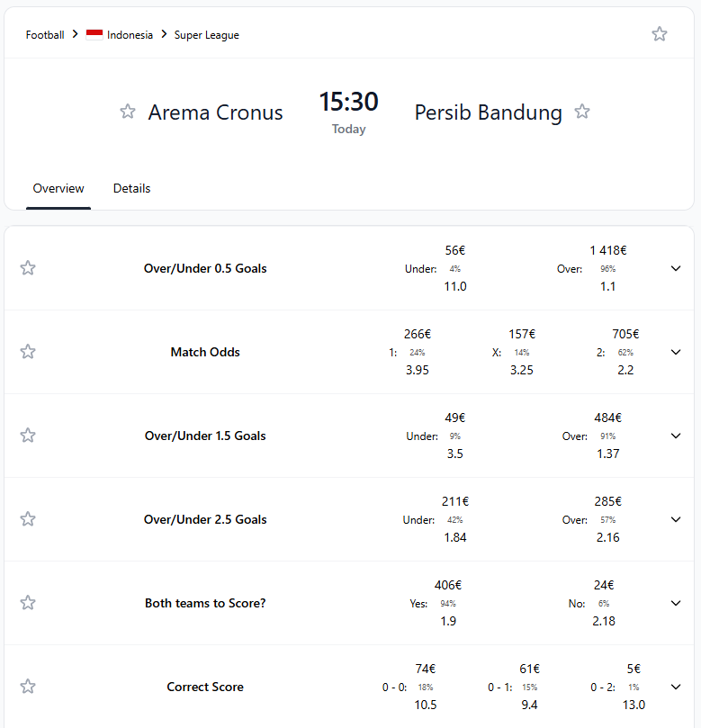
Task: Star the Over/Under 0.5 Goals market
Action: click(x=28, y=268)
